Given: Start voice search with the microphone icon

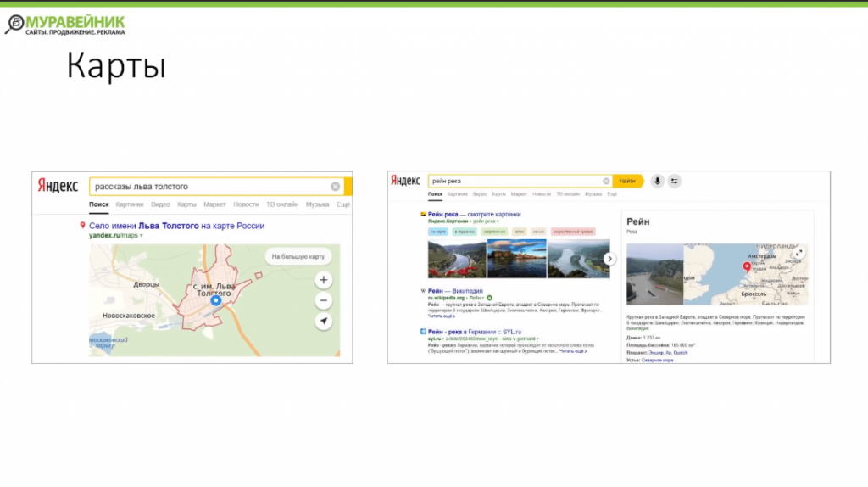Looking at the screenshot, I should pyautogui.click(x=657, y=182).
